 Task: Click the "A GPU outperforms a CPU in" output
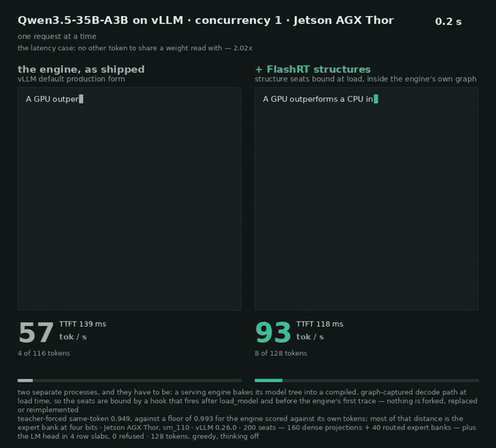point(318,99)
